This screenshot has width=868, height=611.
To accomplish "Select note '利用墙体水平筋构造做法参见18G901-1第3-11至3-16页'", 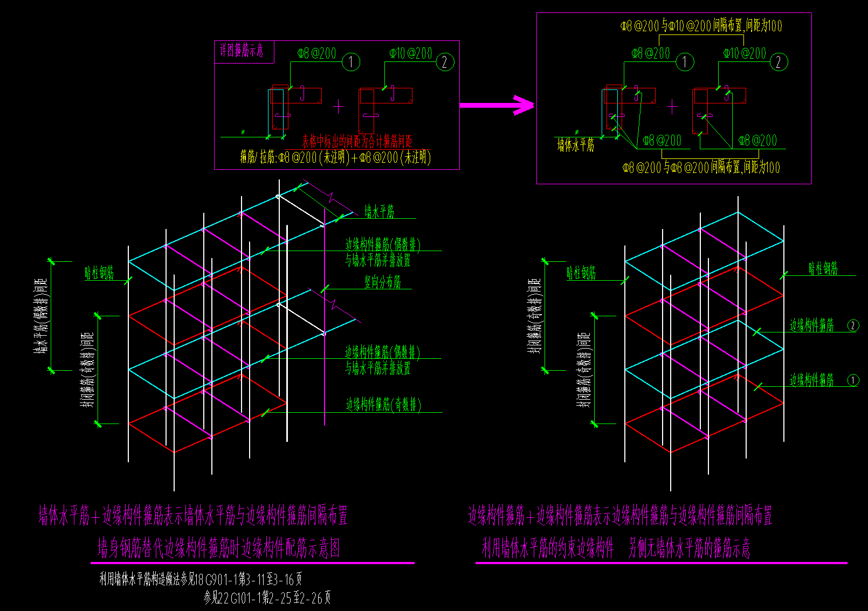I will [x=201, y=580].
